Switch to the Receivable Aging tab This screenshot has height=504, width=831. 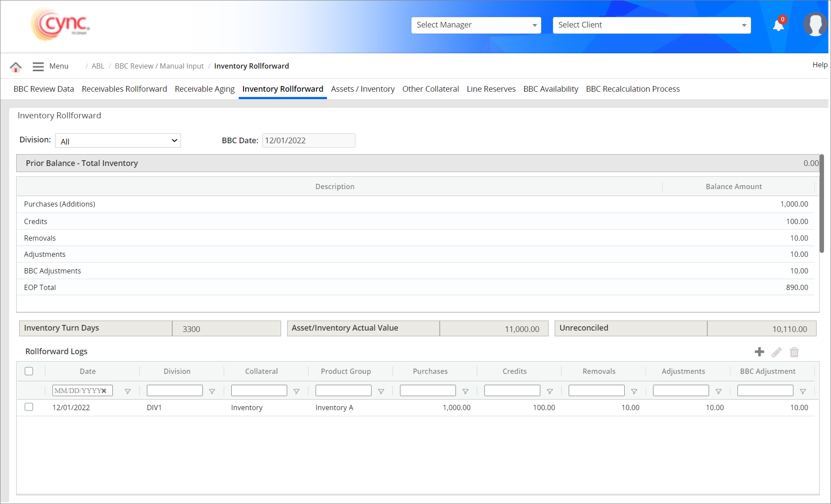coord(205,89)
